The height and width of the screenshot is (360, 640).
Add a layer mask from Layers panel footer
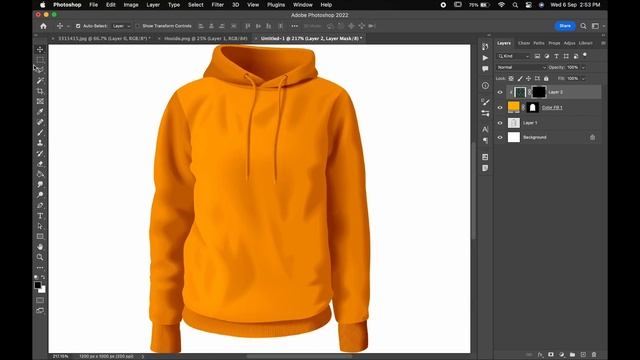click(x=551, y=355)
